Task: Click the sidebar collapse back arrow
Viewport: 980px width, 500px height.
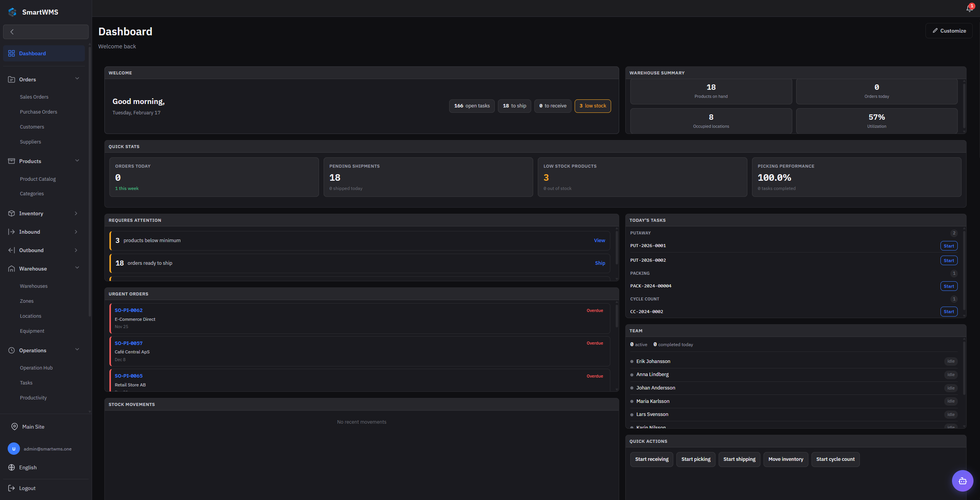Action: (12, 32)
